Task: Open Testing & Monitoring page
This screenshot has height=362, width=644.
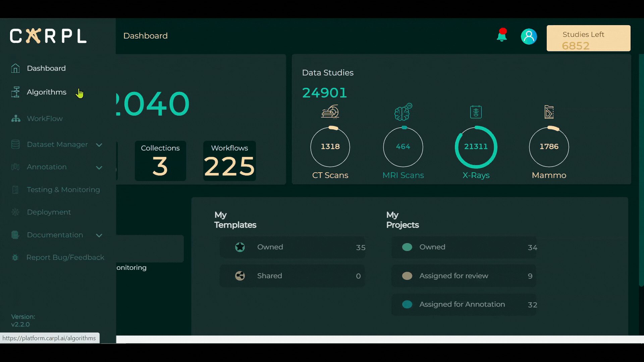Action: point(63,190)
